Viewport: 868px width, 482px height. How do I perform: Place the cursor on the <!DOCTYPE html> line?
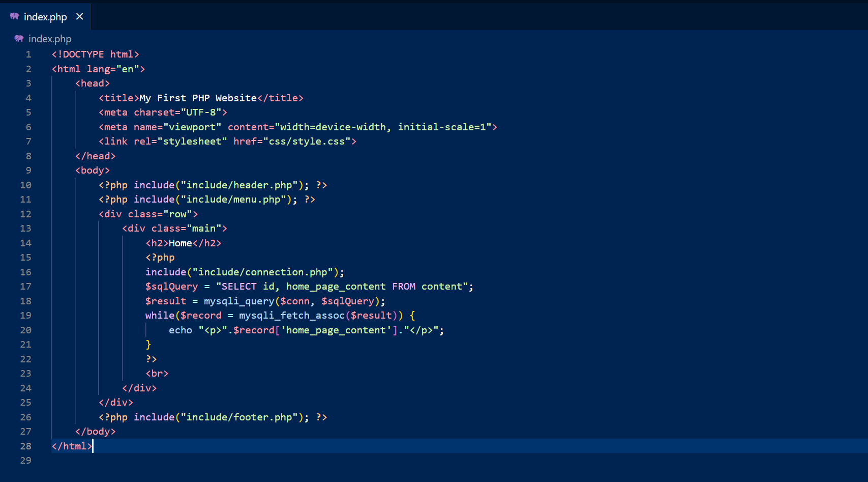pyautogui.click(x=95, y=54)
